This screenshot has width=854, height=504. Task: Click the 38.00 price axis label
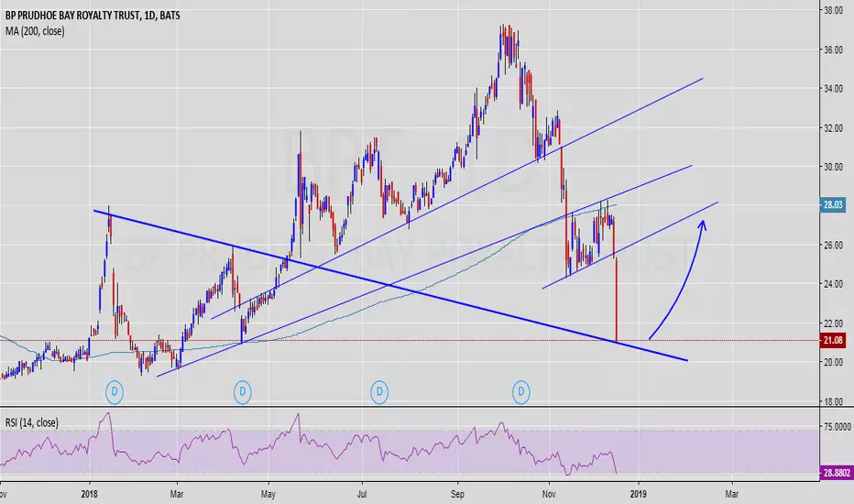[833, 10]
